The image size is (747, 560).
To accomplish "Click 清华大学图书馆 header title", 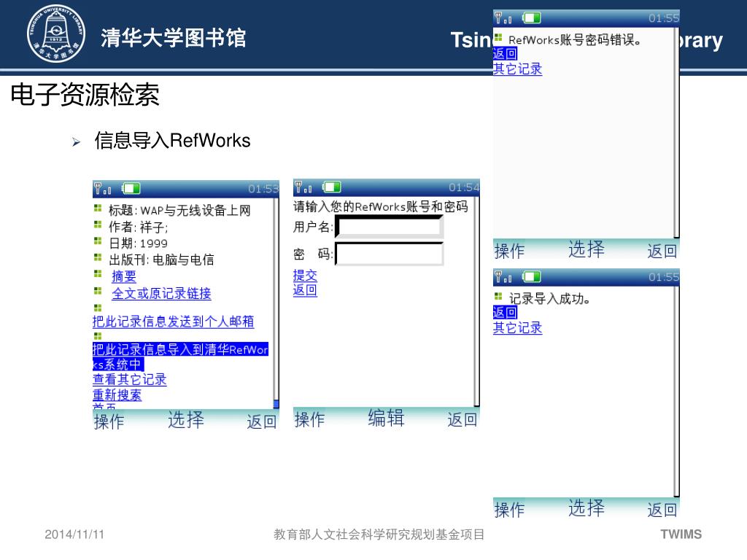I will click(x=174, y=38).
